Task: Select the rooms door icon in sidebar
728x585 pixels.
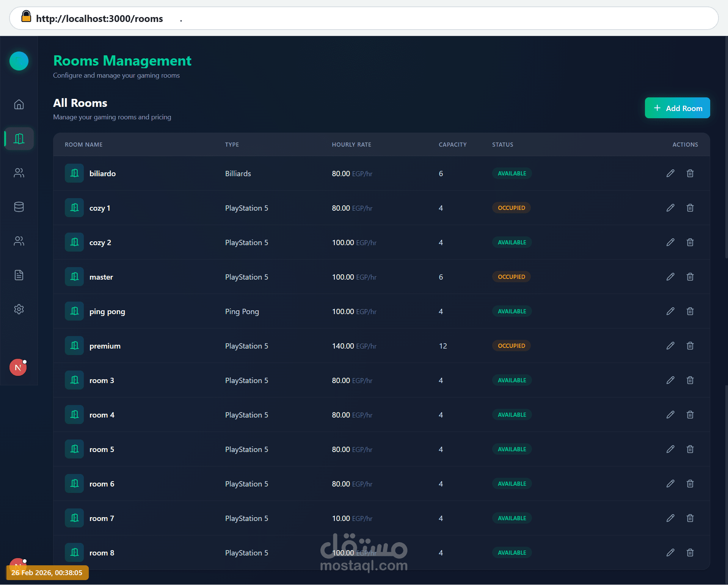Action: (19, 139)
